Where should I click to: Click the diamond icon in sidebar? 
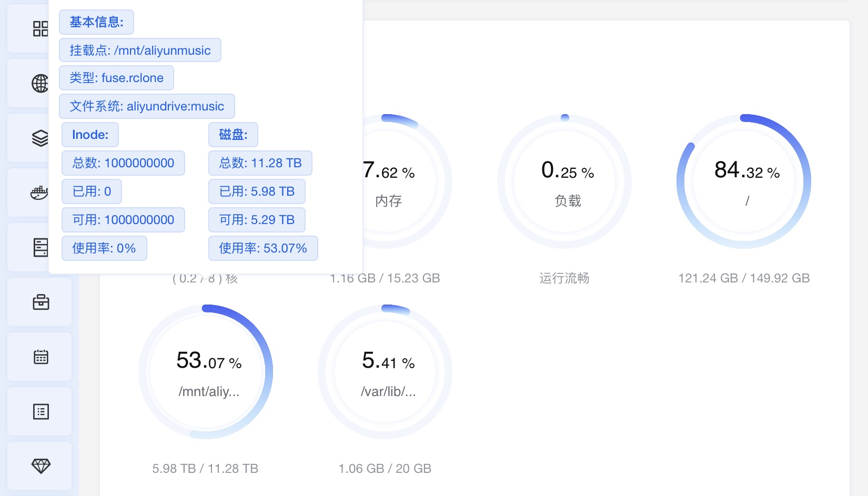click(x=41, y=466)
